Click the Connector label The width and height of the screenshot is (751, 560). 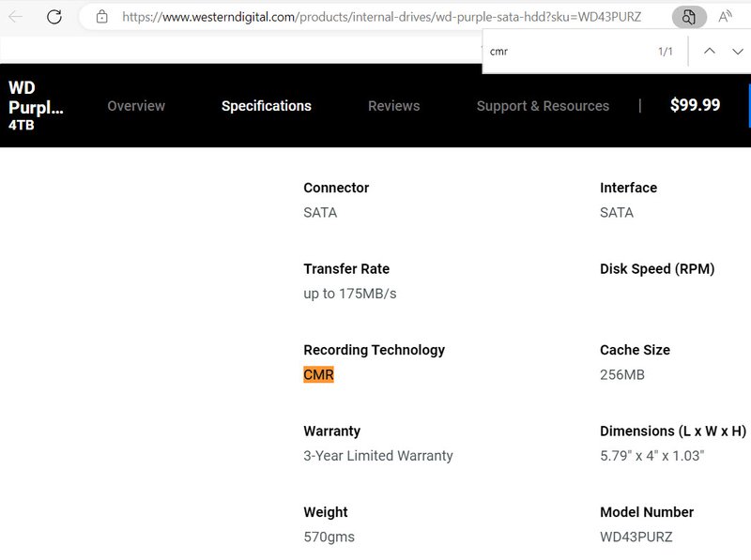click(x=336, y=188)
